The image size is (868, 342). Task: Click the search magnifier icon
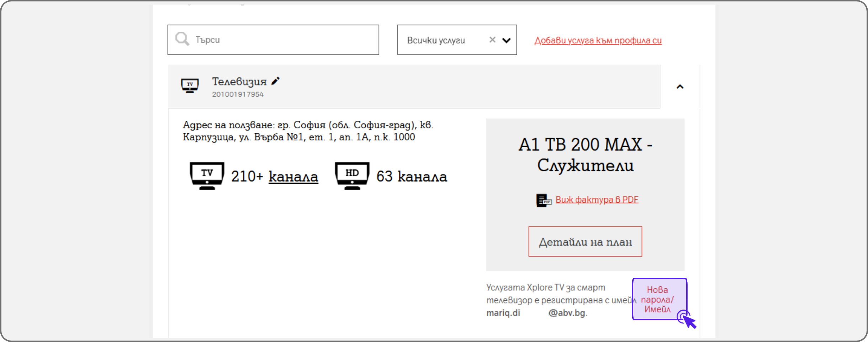182,39
